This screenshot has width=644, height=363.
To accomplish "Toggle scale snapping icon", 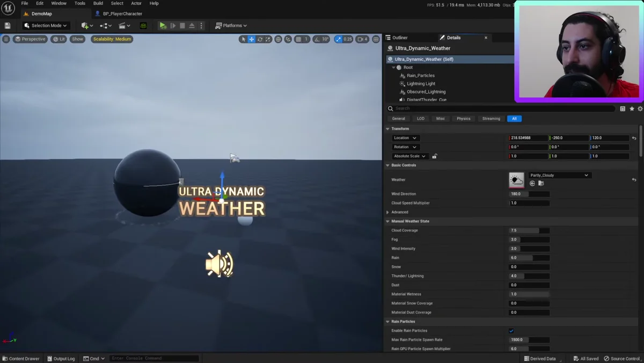I will [x=338, y=39].
